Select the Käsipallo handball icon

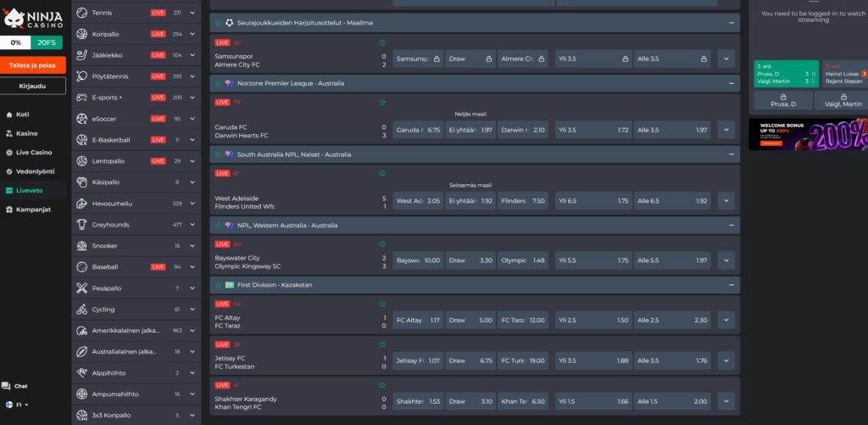[x=82, y=182]
